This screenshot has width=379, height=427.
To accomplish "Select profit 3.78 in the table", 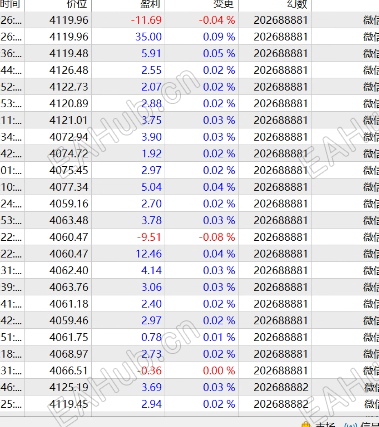I will point(151,220).
